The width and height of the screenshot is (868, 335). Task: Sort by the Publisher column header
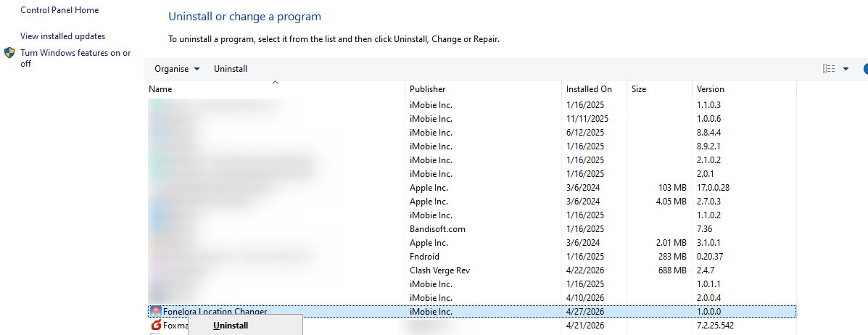pyautogui.click(x=428, y=88)
